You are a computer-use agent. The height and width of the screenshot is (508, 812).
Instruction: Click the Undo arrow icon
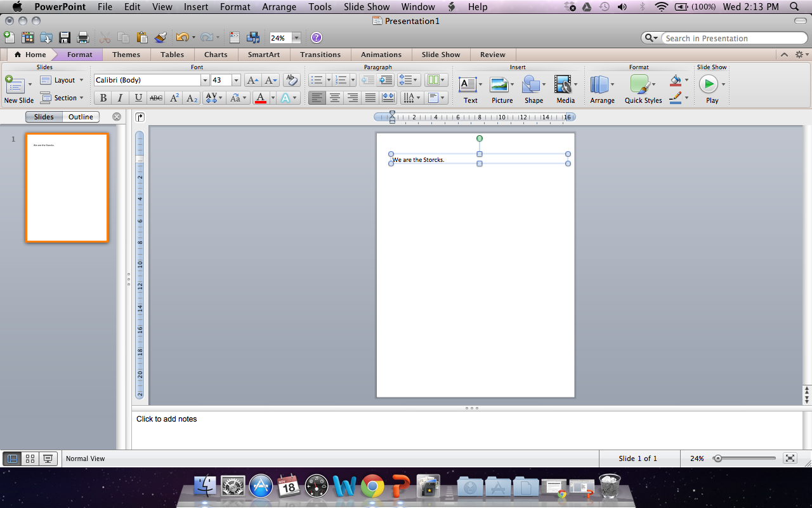click(182, 37)
